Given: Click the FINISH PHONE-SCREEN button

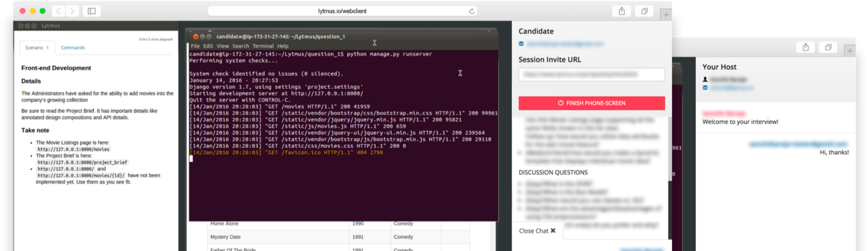Looking at the screenshot, I should [591, 103].
